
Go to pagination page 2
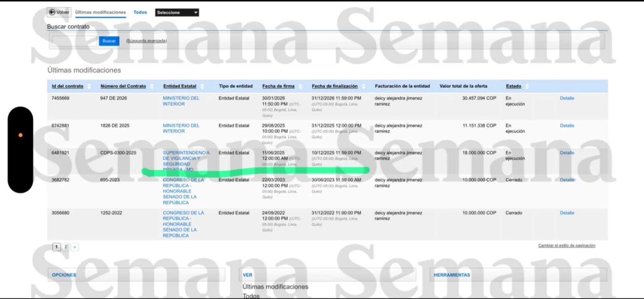click(x=66, y=247)
